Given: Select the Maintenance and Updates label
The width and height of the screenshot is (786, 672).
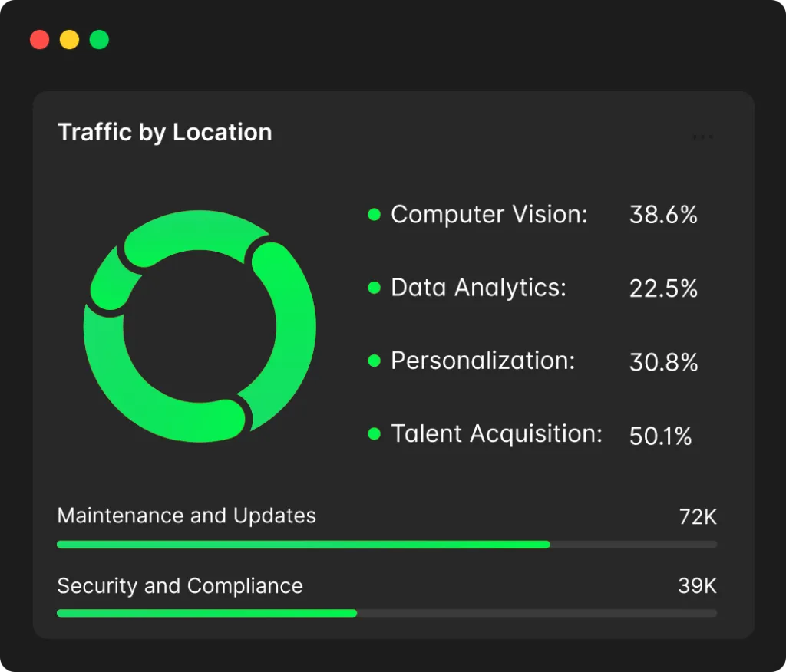Looking at the screenshot, I should point(187,516).
